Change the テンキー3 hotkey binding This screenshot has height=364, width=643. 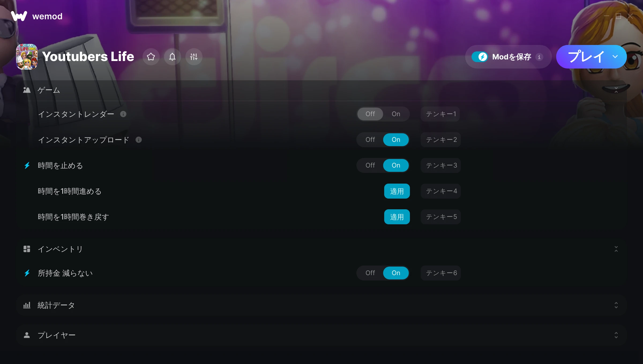tap(441, 165)
